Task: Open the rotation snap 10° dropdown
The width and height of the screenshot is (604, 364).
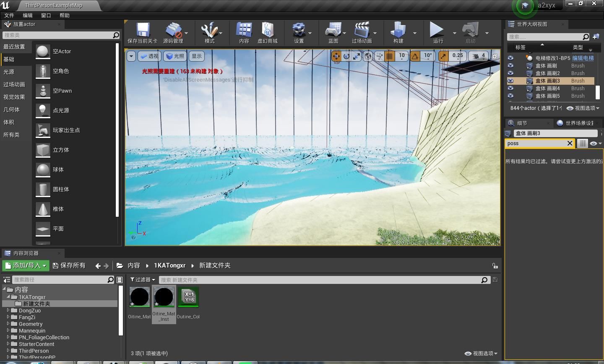Action: tap(428, 56)
